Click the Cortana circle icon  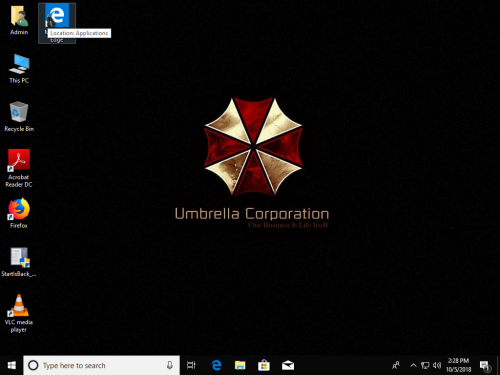(x=33, y=365)
